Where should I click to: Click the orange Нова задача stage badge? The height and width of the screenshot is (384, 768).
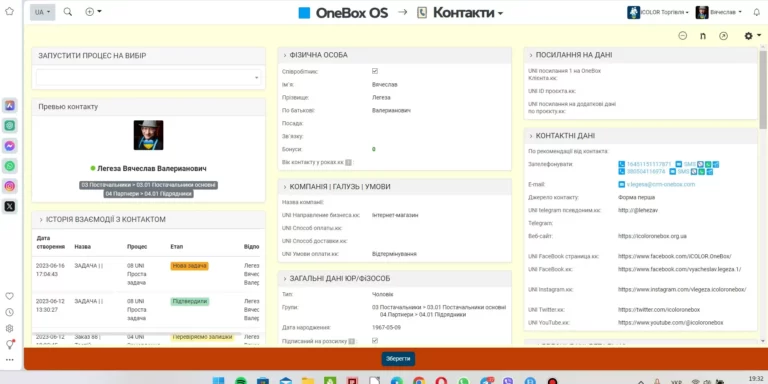(190, 266)
